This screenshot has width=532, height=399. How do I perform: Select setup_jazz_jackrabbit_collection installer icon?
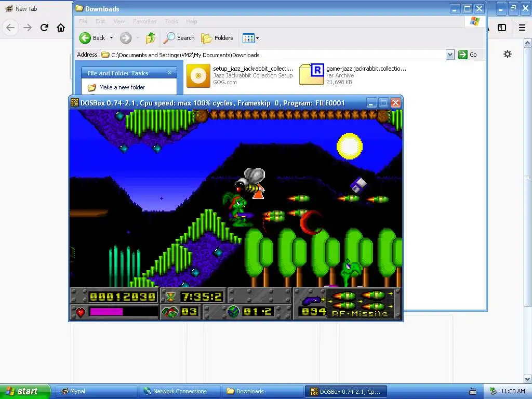pos(198,76)
